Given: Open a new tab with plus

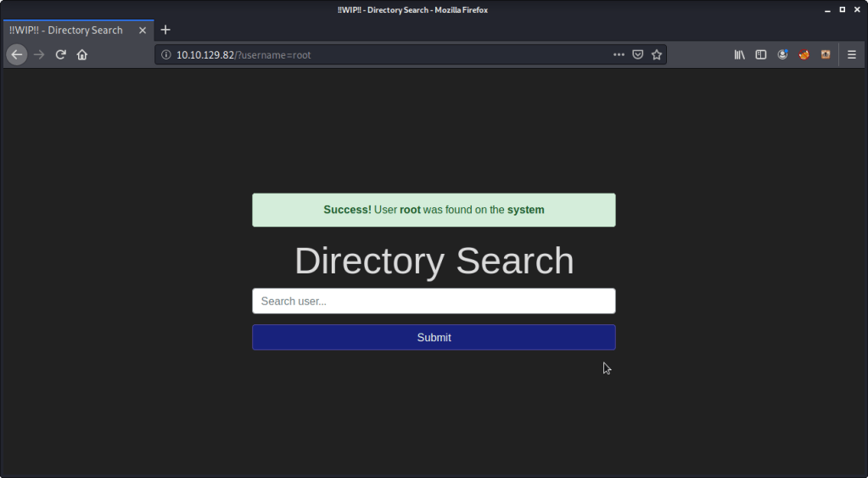Looking at the screenshot, I should [165, 31].
